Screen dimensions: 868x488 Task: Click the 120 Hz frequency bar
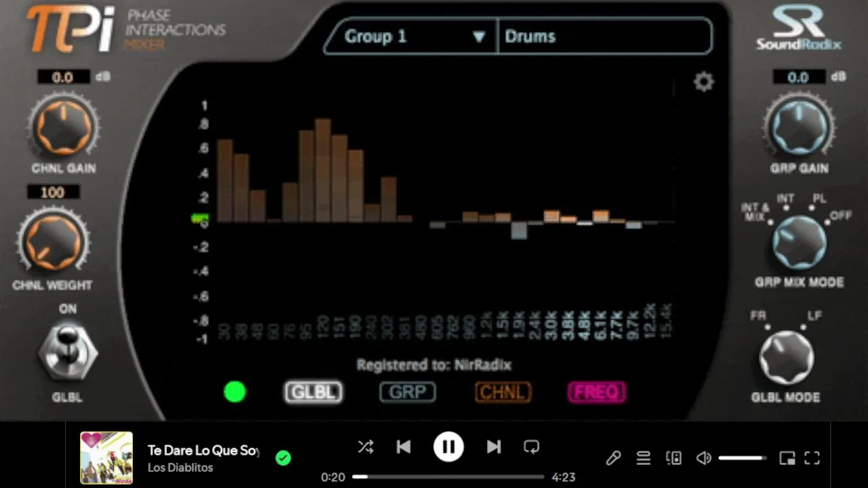(323, 171)
